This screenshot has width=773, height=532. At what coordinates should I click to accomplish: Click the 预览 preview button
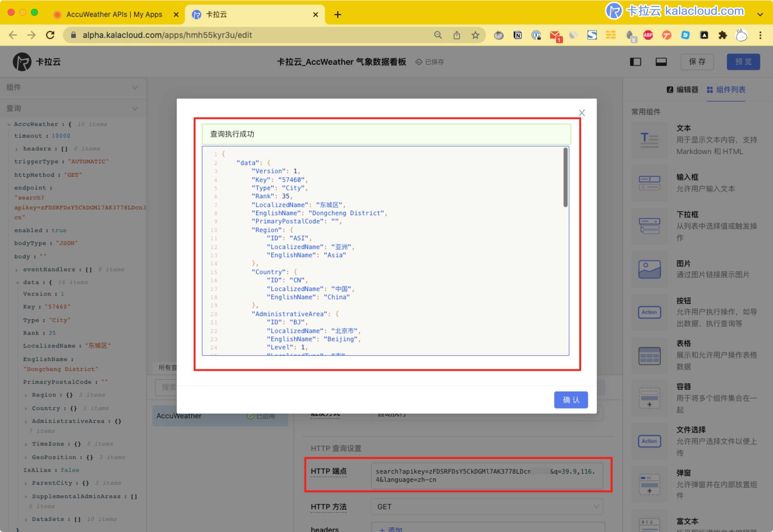tap(743, 62)
